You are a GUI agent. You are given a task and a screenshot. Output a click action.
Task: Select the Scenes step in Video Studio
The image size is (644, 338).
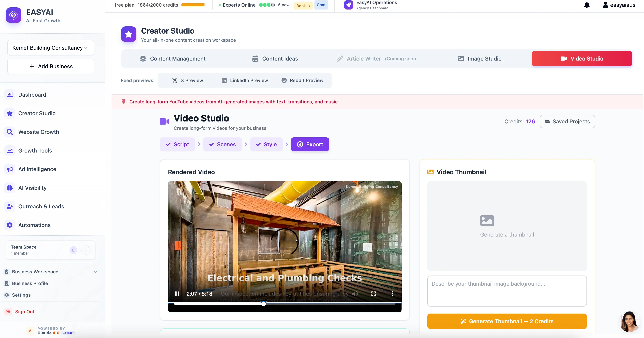tap(223, 144)
